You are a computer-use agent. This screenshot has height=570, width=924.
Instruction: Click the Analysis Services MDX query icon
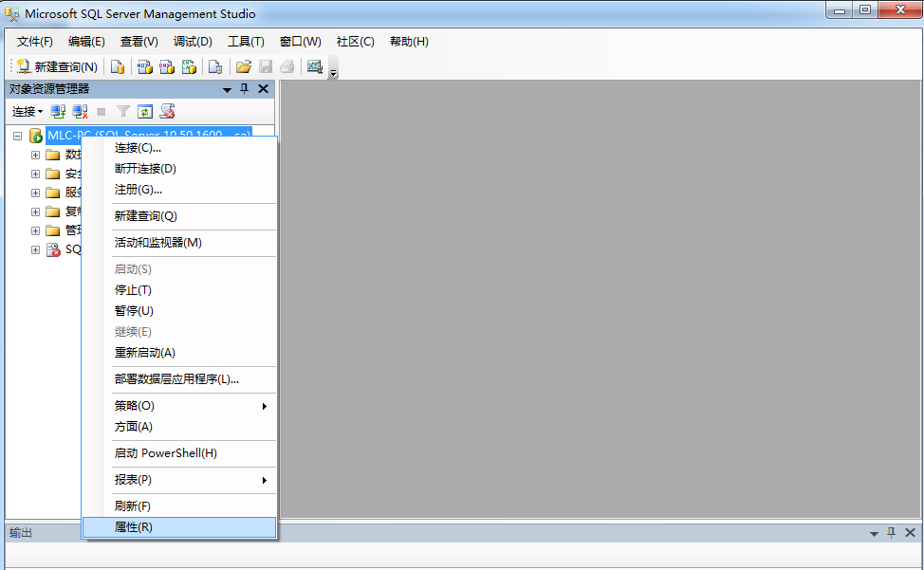tap(144, 66)
